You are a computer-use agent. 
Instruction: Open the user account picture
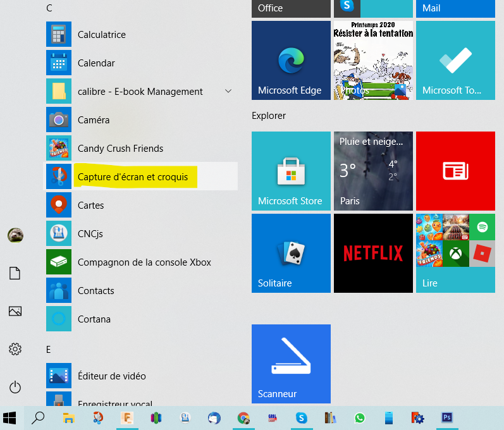click(x=15, y=236)
